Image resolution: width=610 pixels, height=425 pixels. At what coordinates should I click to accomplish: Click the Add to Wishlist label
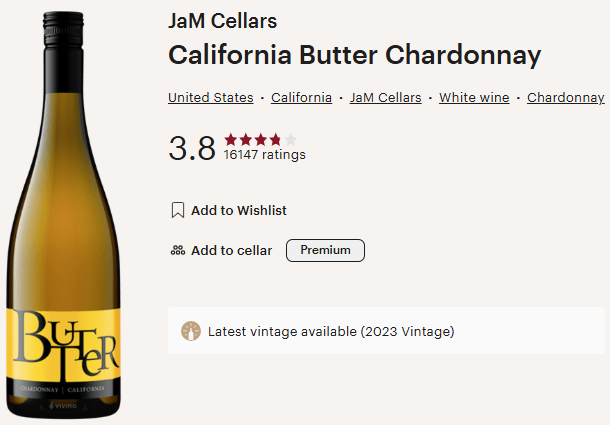coord(239,210)
